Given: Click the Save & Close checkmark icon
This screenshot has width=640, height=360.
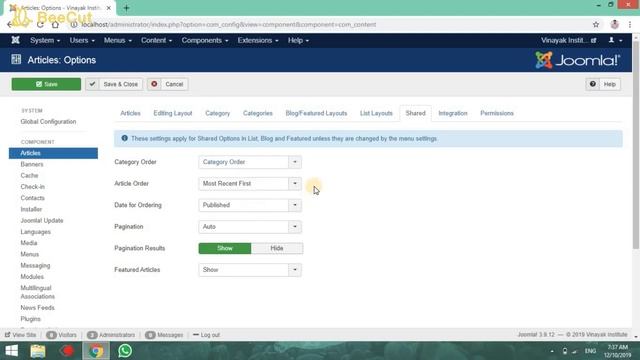Looking at the screenshot, I should pos(92,84).
